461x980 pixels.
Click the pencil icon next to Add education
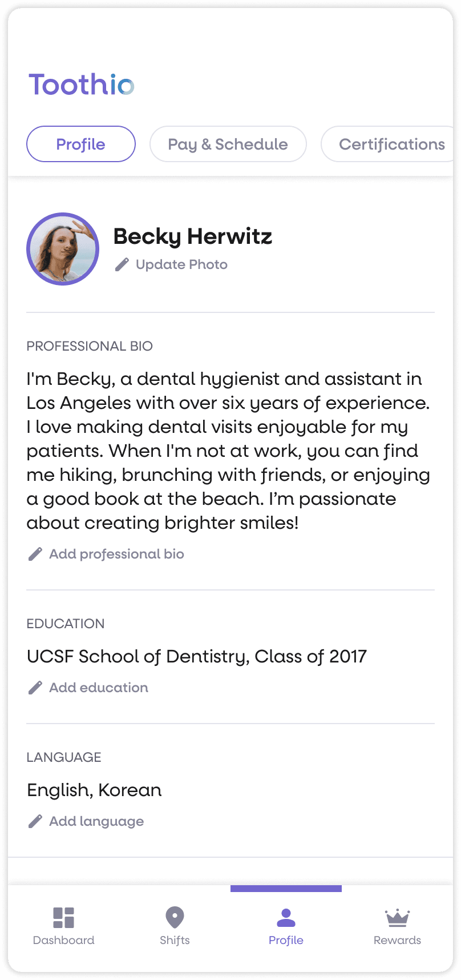point(35,688)
